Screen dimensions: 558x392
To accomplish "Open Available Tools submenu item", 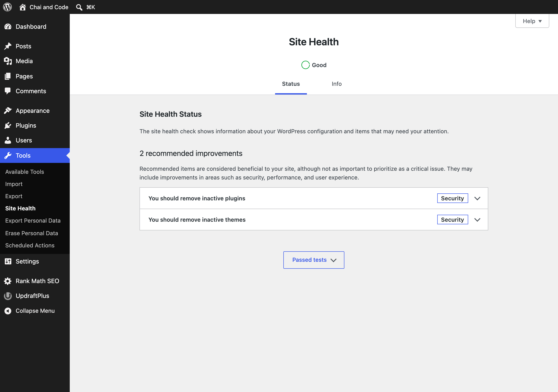I will click(25, 172).
